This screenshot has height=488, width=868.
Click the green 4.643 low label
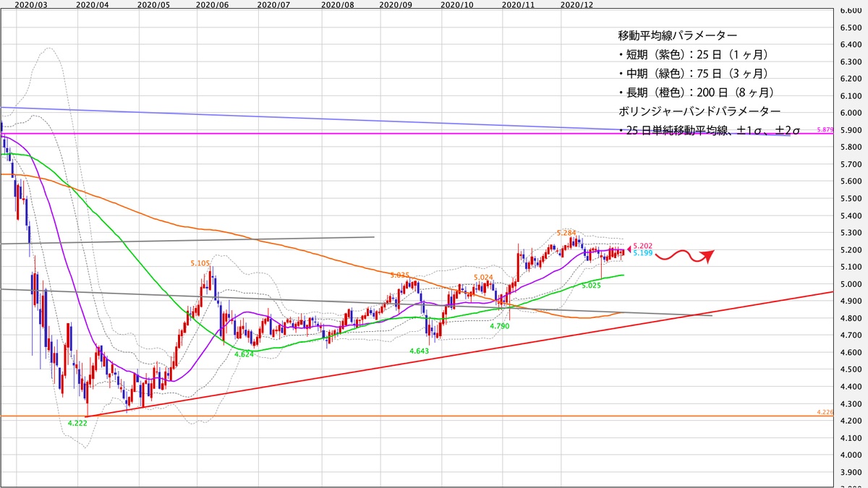click(x=420, y=351)
